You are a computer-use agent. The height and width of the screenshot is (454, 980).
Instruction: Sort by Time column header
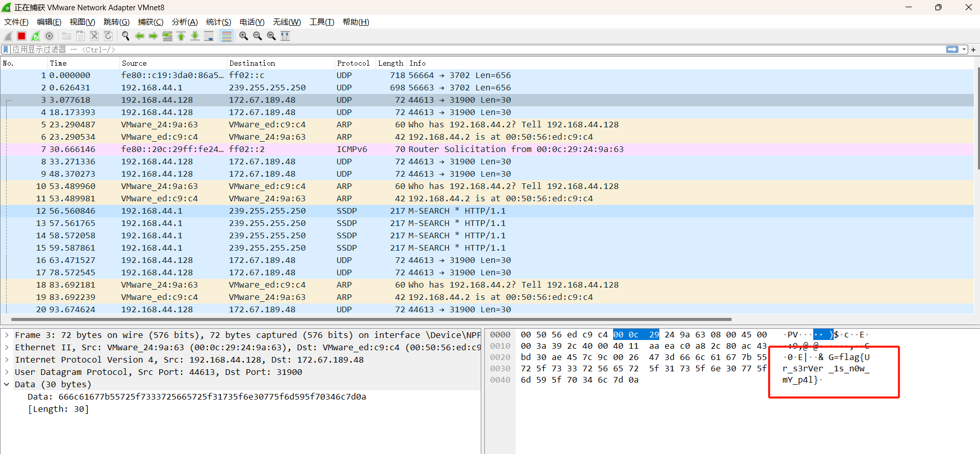[x=83, y=63]
